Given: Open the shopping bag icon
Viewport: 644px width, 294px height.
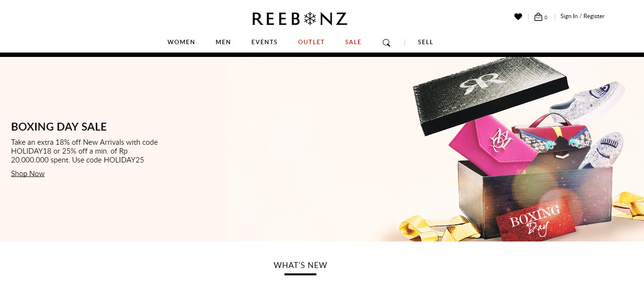Looking at the screenshot, I should [538, 17].
